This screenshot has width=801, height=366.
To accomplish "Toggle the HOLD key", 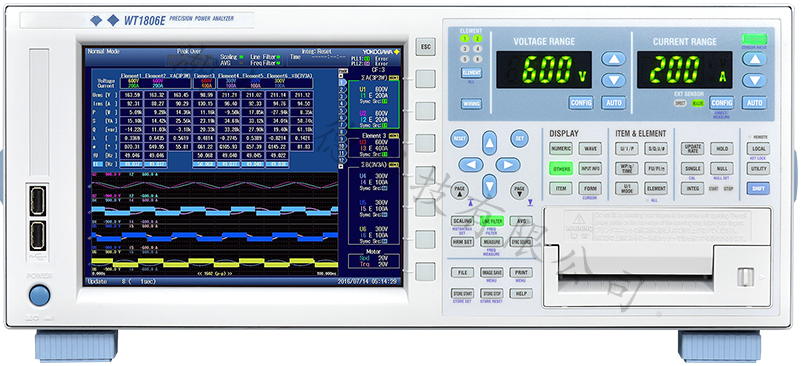I will click(722, 148).
